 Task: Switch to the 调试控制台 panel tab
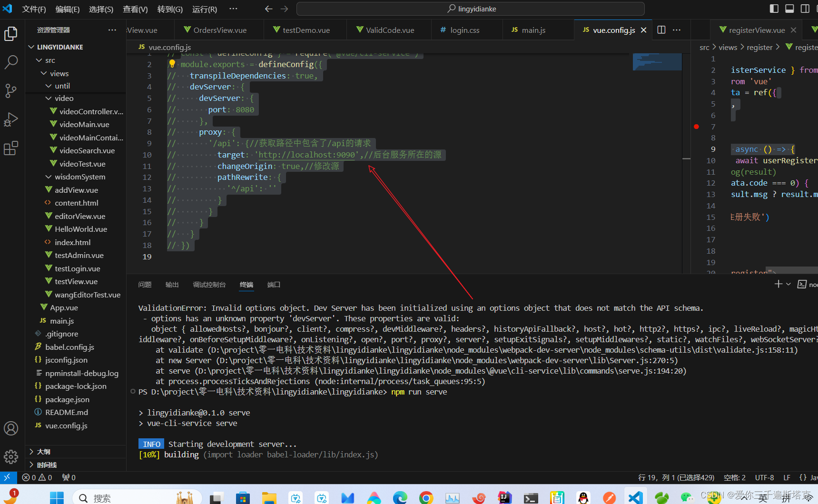(209, 284)
